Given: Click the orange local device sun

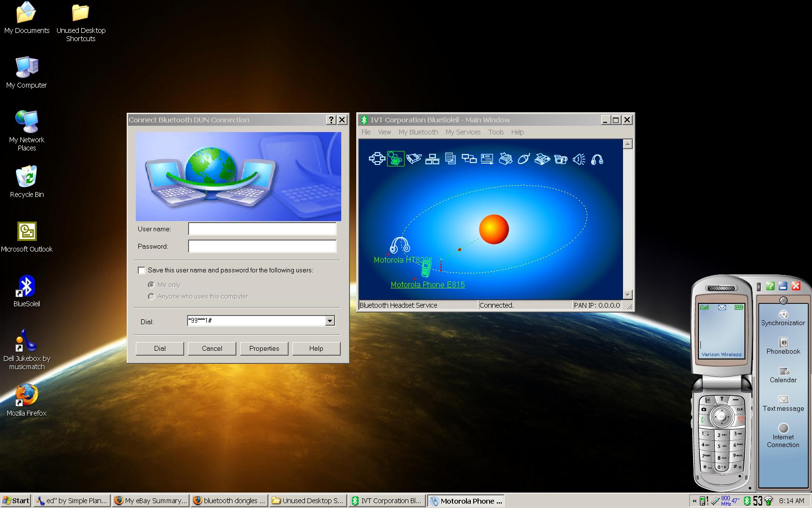Looking at the screenshot, I should [493, 229].
